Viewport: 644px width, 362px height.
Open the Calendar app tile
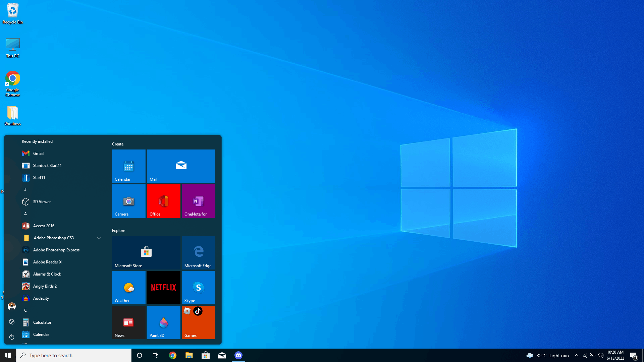click(129, 166)
